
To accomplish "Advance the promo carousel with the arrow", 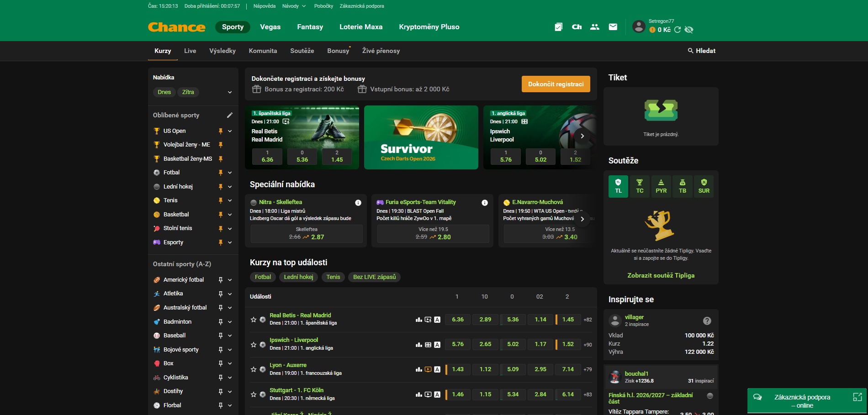I will pos(582,136).
